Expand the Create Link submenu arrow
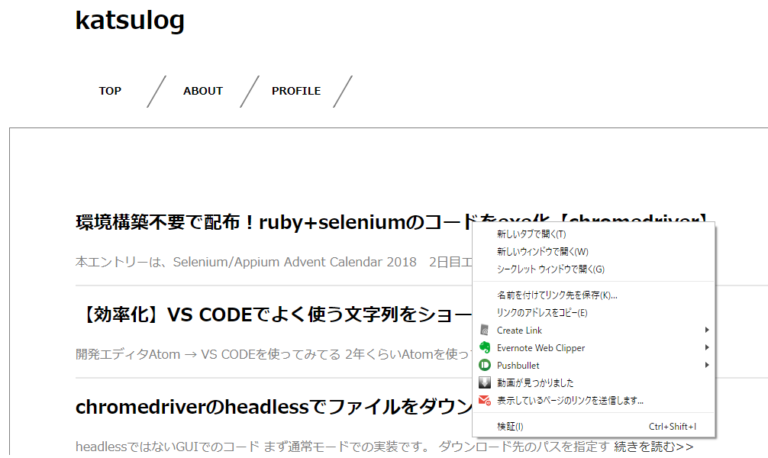The image size is (768, 458). (x=707, y=330)
